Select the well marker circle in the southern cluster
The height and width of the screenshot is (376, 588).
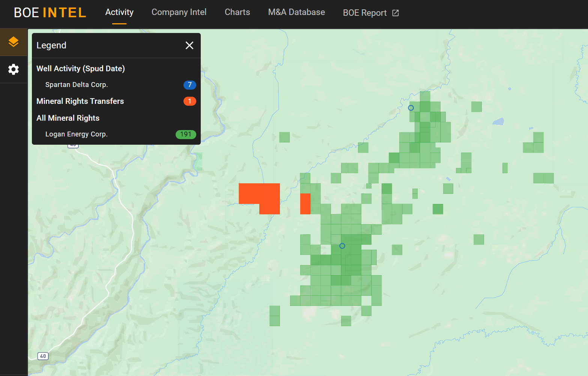click(342, 246)
